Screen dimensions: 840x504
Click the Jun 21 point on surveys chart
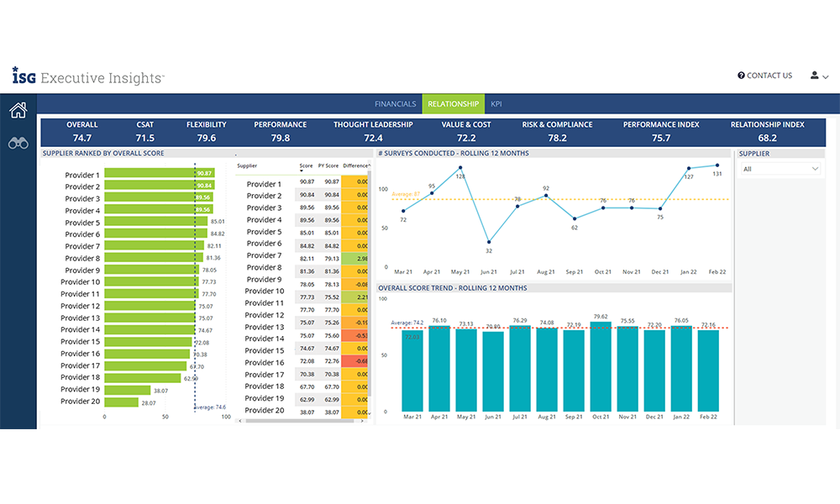click(x=489, y=242)
